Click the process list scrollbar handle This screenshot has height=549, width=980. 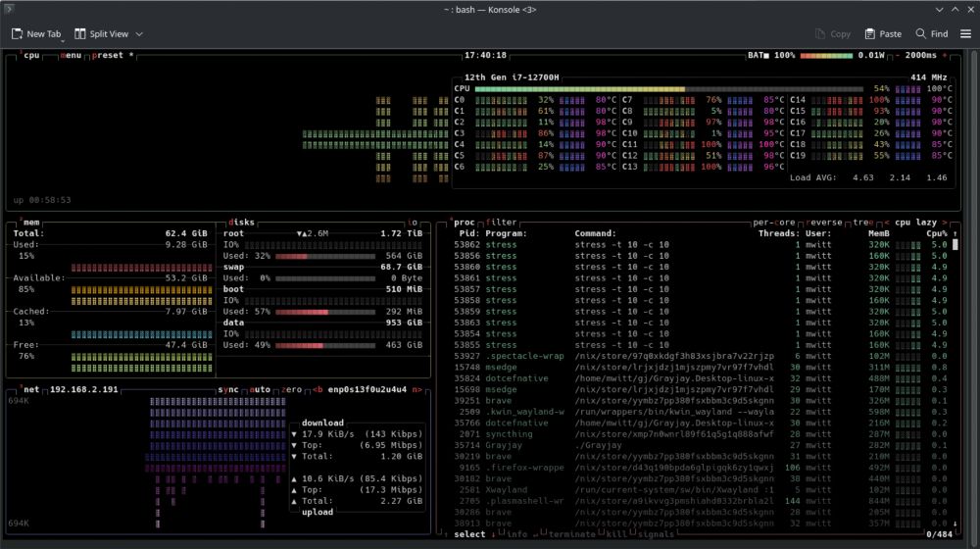pyautogui.click(x=955, y=244)
